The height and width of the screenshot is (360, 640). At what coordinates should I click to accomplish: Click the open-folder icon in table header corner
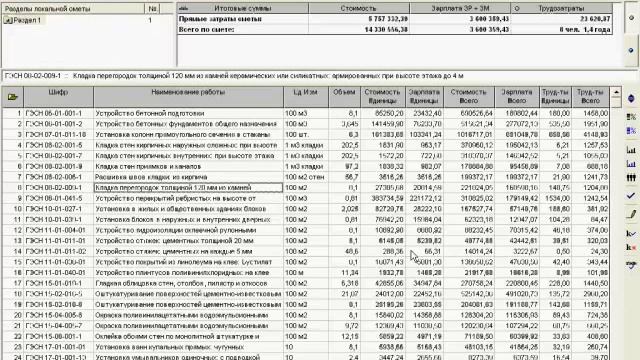click(13, 97)
